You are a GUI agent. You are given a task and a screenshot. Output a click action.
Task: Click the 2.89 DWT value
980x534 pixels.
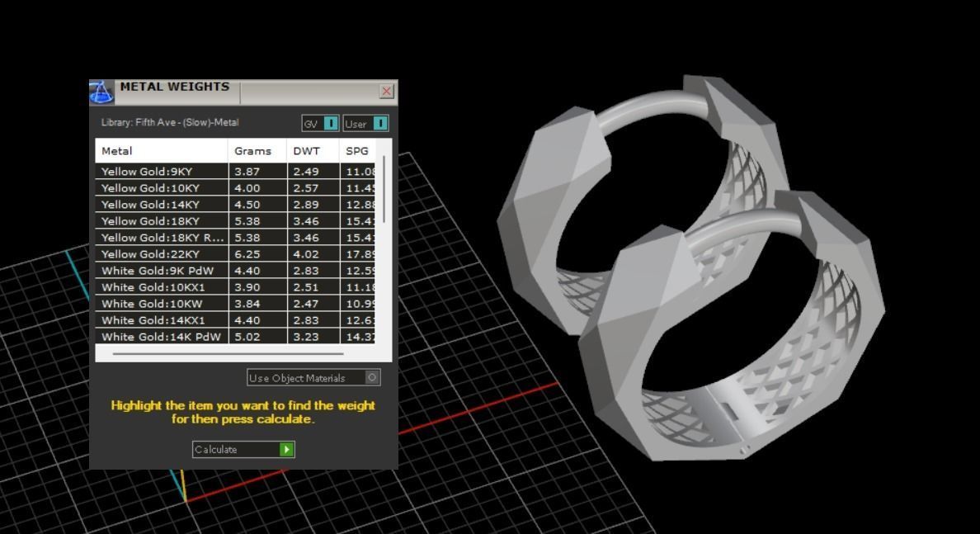tap(306, 205)
